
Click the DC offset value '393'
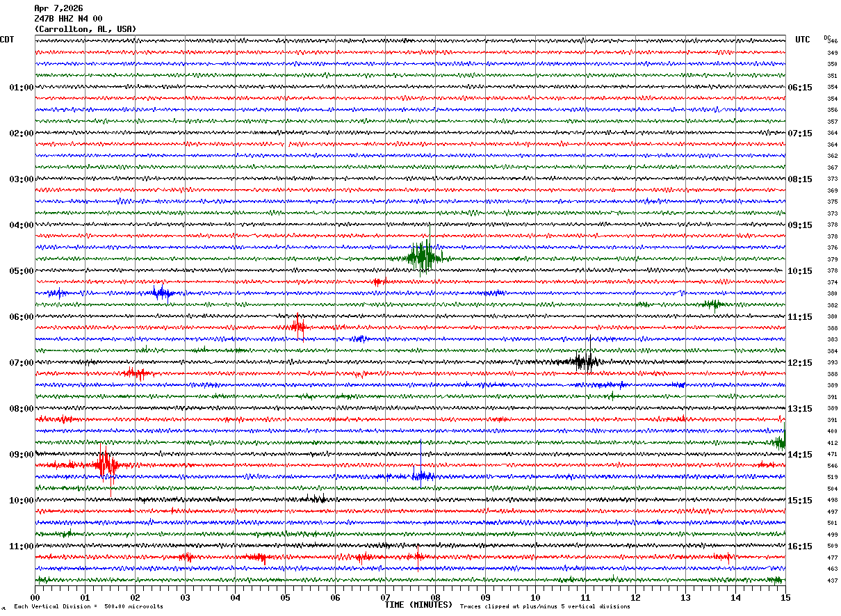(x=832, y=363)
